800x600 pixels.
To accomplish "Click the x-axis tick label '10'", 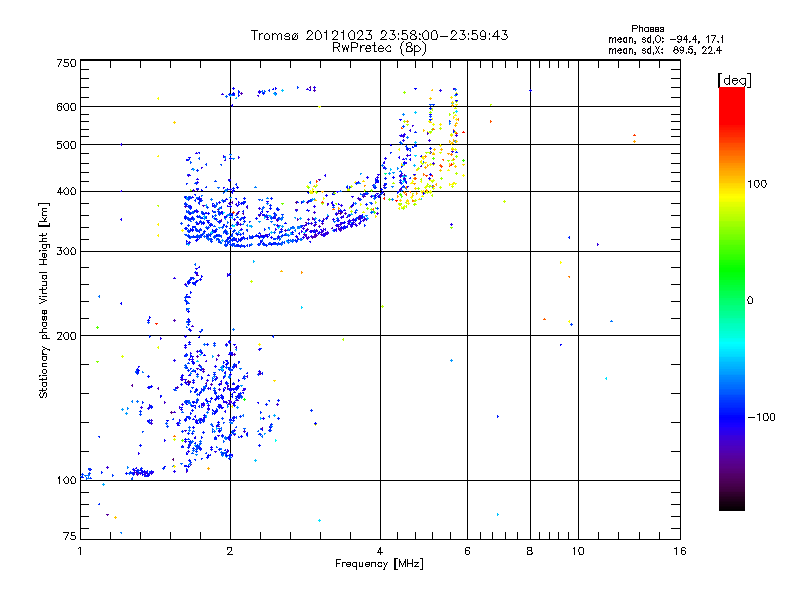I will click(578, 551).
